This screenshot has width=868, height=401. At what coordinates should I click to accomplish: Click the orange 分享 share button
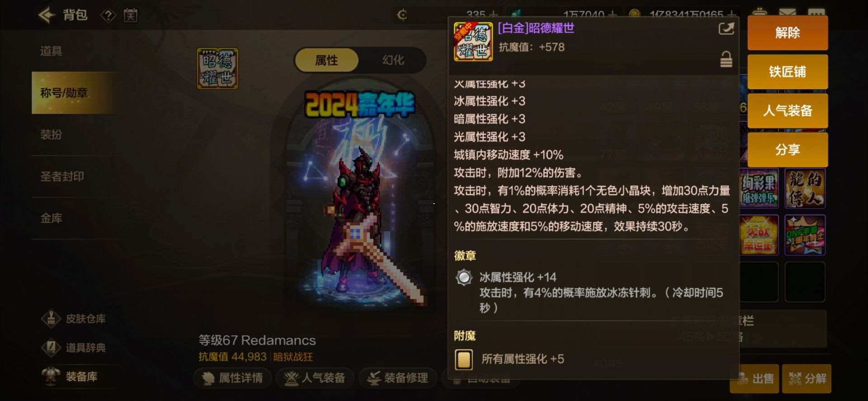(x=788, y=149)
